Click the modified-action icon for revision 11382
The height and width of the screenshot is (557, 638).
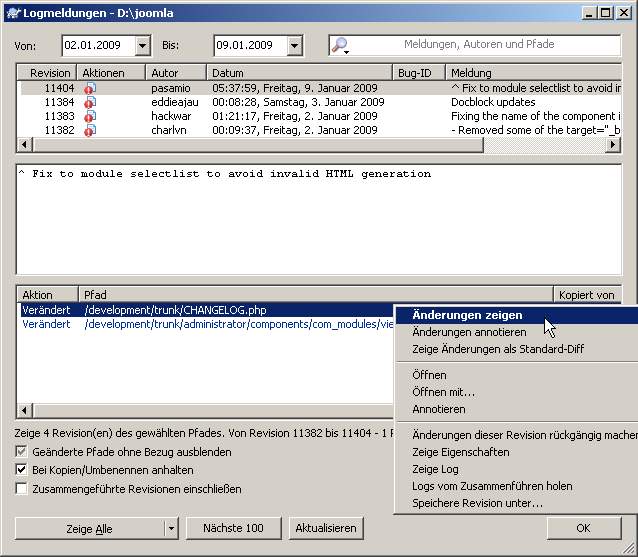coord(90,130)
